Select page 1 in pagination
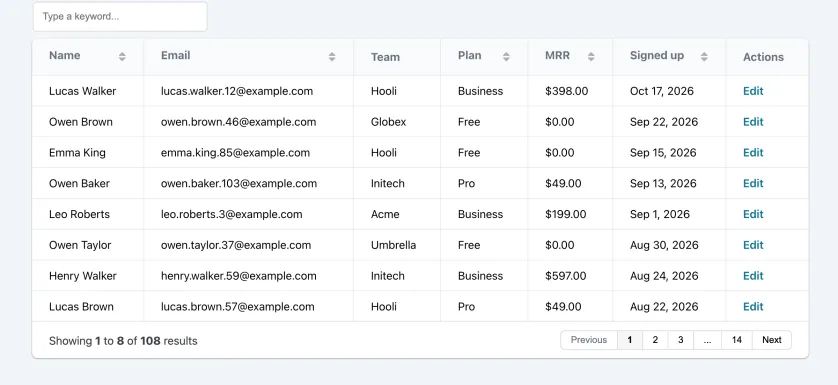Screen dimensions: 838x385 point(630,340)
